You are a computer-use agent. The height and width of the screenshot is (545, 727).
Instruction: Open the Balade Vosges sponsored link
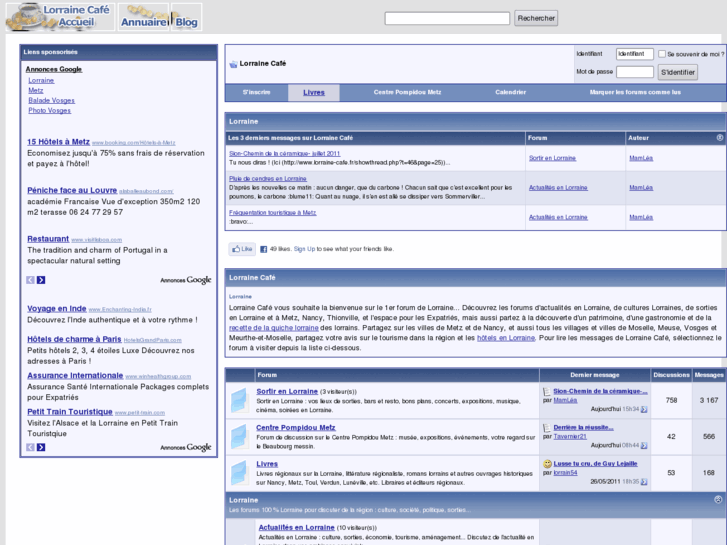(x=51, y=100)
